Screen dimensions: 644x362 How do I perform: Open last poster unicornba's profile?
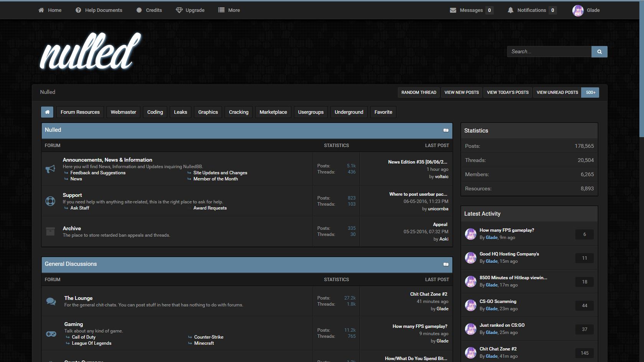(438, 209)
